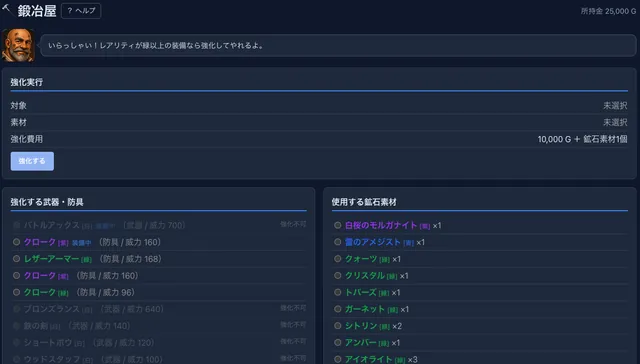Choose 雷のアメジスト ore material
This screenshot has height=364, width=640.
tap(338, 242)
